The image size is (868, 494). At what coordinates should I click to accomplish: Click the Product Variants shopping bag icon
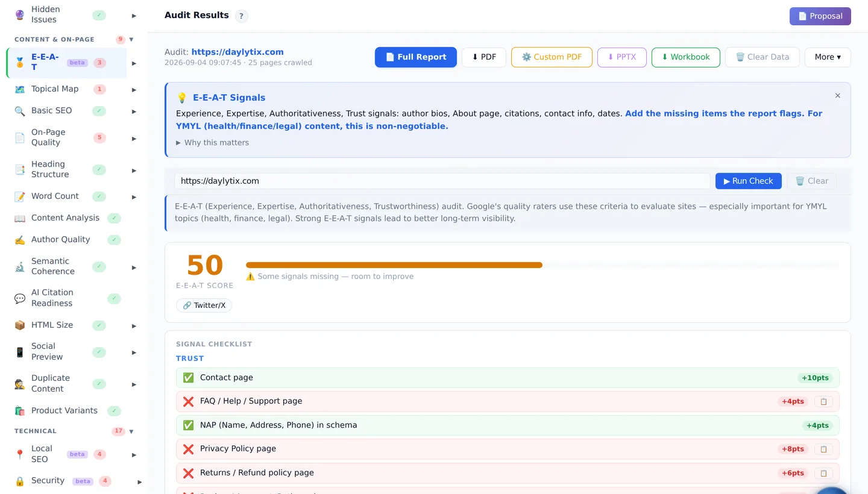coord(20,411)
